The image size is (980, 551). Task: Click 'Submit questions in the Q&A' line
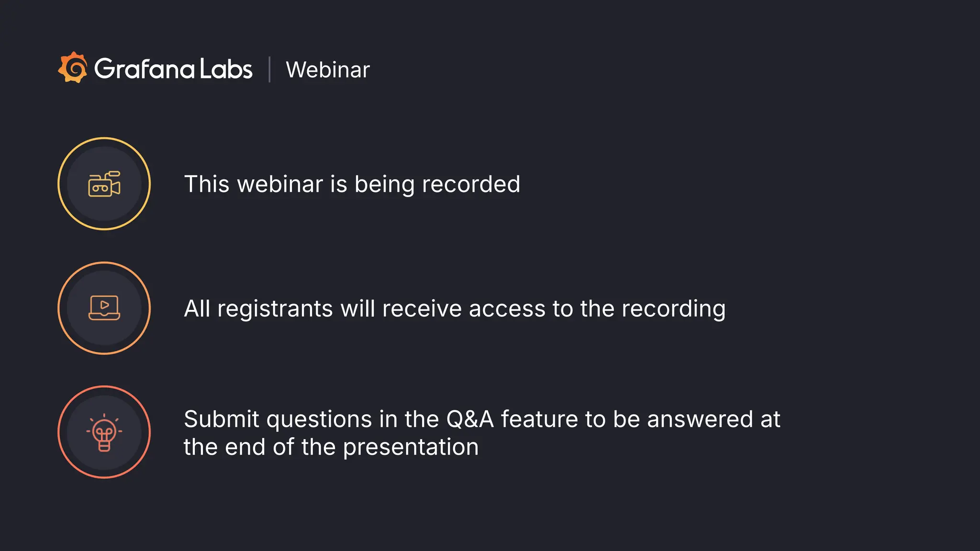[x=482, y=419]
